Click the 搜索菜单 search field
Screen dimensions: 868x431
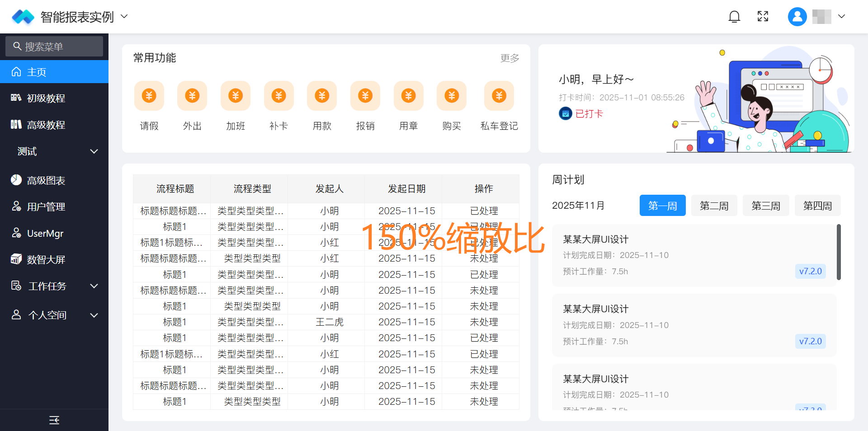point(54,46)
